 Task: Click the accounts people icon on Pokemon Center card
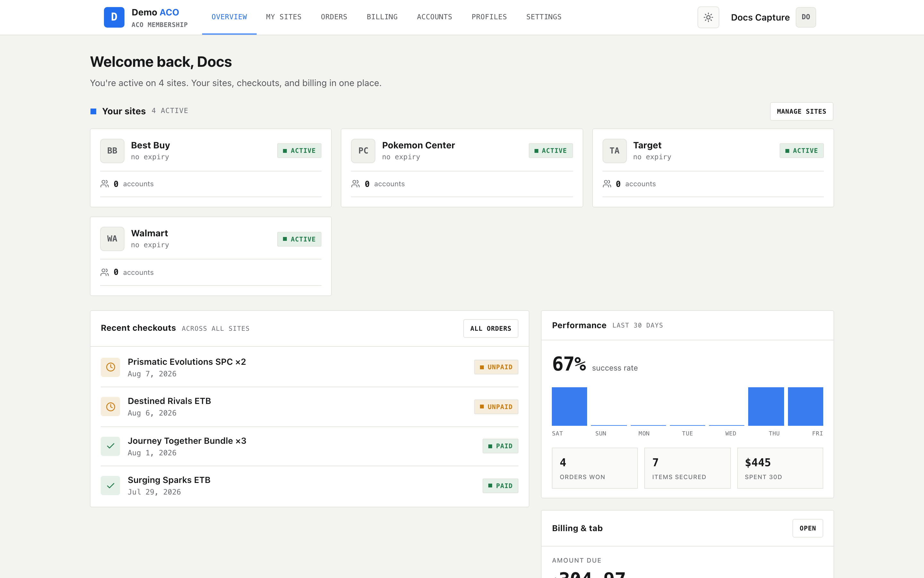point(355,184)
